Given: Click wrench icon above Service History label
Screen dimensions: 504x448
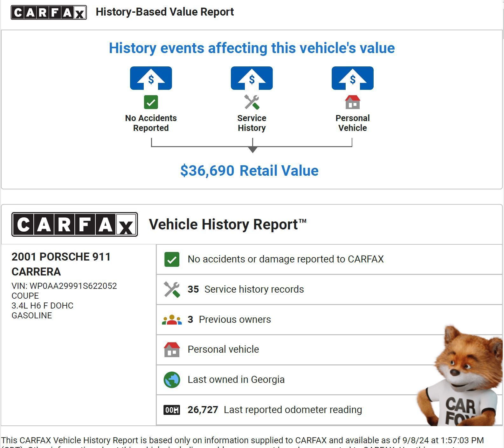Looking at the screenshot, I should 252,102.
